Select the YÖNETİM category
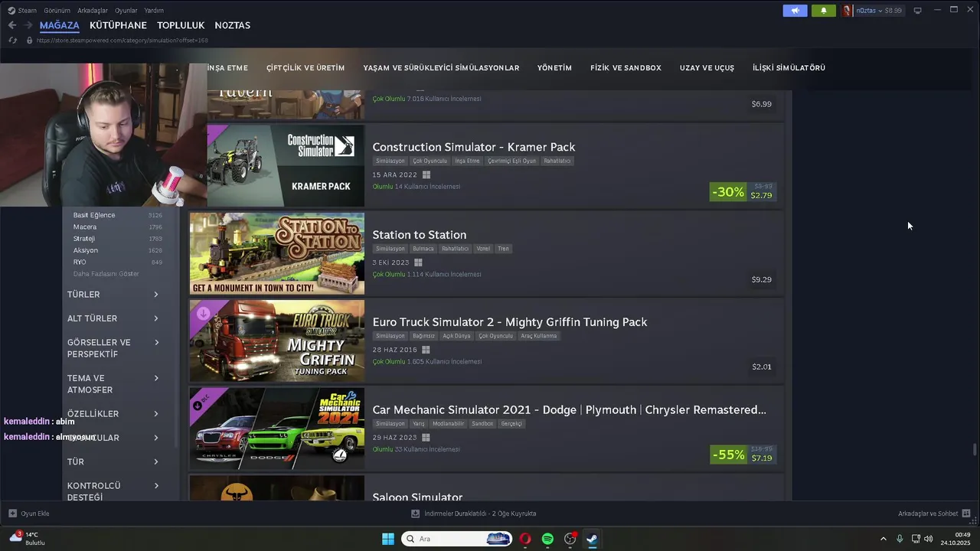This screenshot has width=980, height=551. tap(555, 68)
